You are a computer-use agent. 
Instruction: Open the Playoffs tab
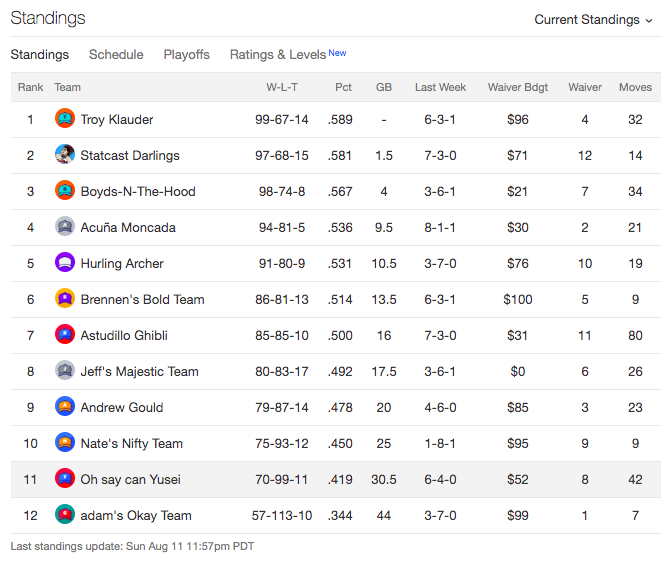pyautogui.click(x=186, y=55)
